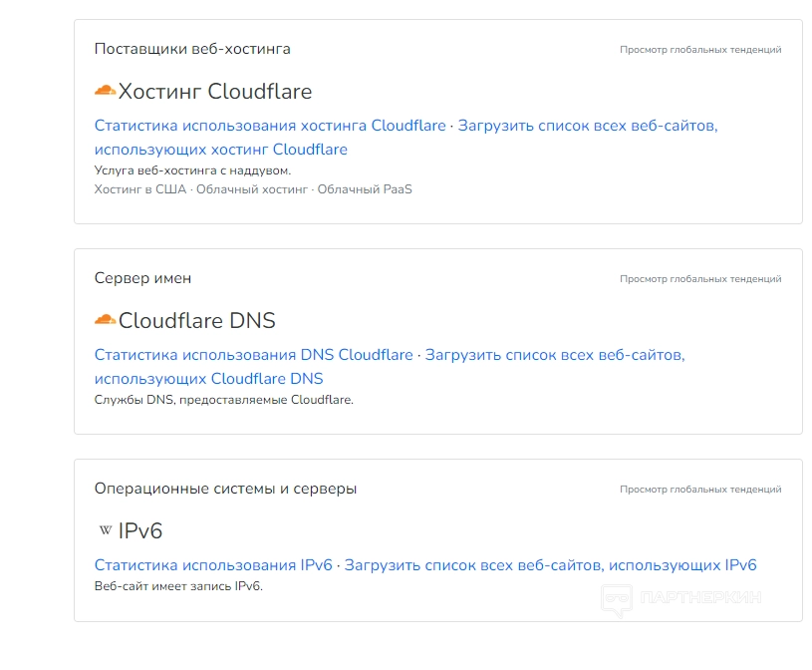
Task: View global trends for Сервер имен
Action: [x=700, y=279]
